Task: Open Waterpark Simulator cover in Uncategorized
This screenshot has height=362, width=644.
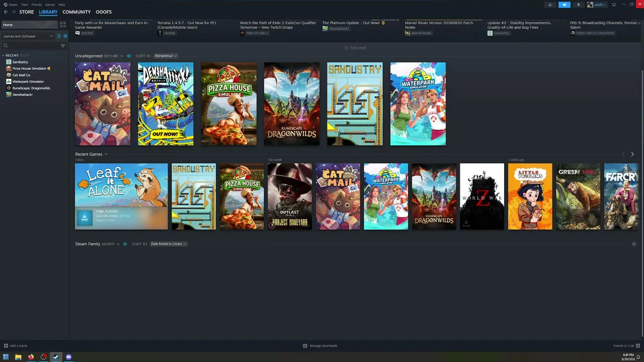Action: click(418, 104)
